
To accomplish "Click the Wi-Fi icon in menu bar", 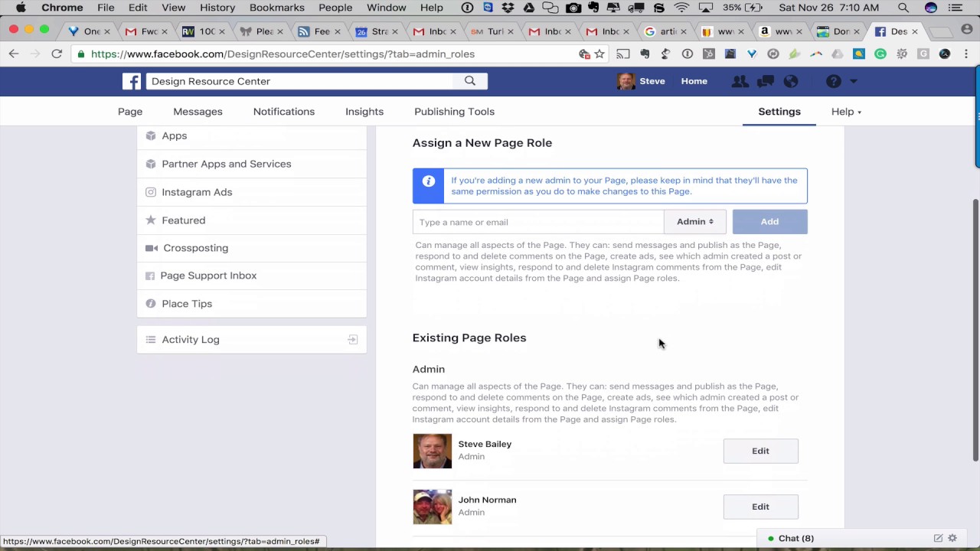I will point(681,8).
